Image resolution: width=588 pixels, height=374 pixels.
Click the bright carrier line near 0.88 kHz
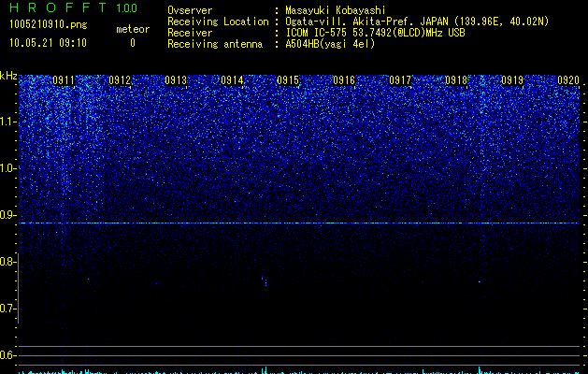click(299, 223)
